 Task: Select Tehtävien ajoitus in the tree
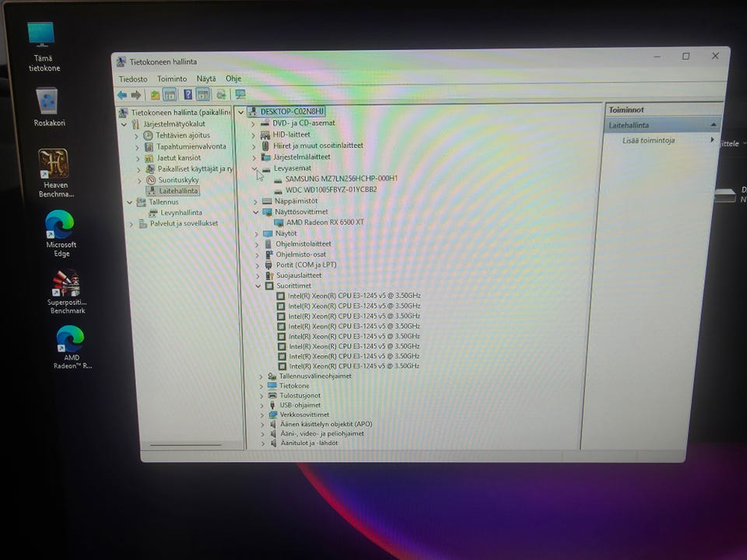pos(183,135)
